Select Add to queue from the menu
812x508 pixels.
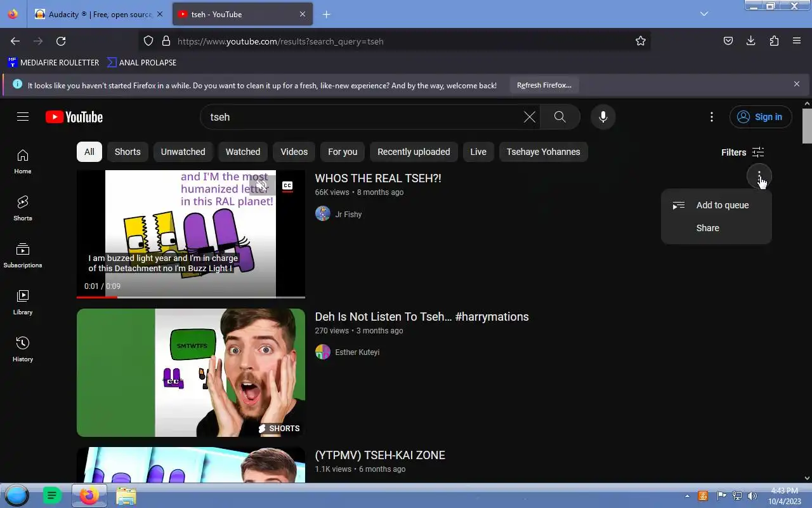716,205
